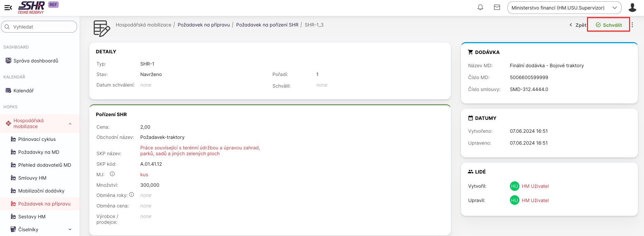644x236 pixels.
Task: Open the notifications bell
Action: (x=480, y=7)
